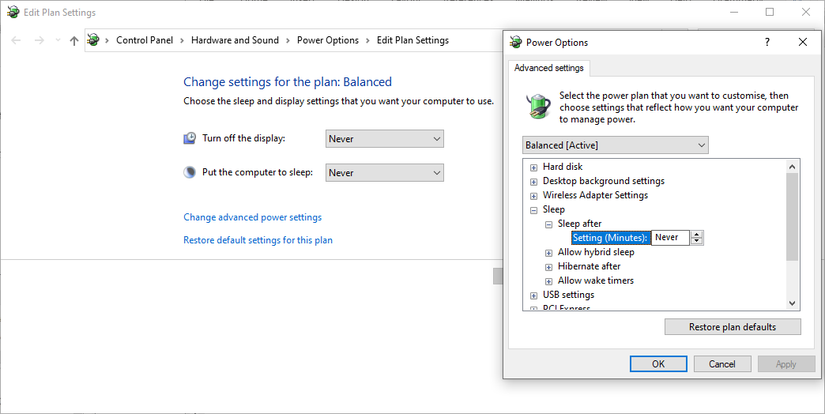Select Wireless Adapter Settings item
This screenshot has height=414, width=825.
[x=595, y=195]
